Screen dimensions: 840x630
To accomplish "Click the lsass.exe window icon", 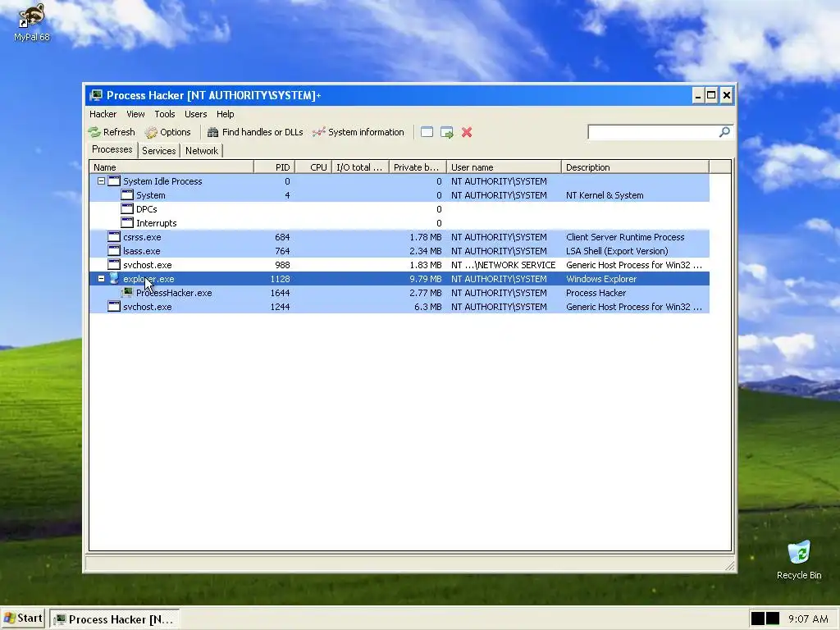I will [x=114, y=250].
